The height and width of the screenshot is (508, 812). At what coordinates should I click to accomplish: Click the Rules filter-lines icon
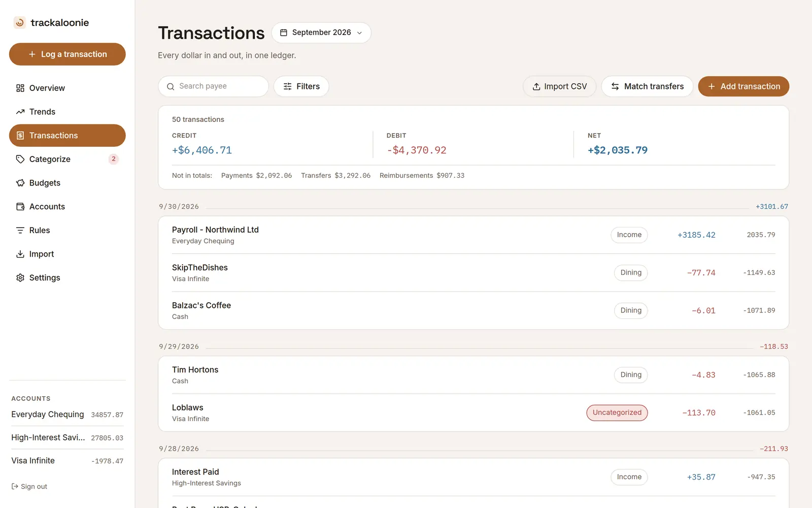click(20, 230)
